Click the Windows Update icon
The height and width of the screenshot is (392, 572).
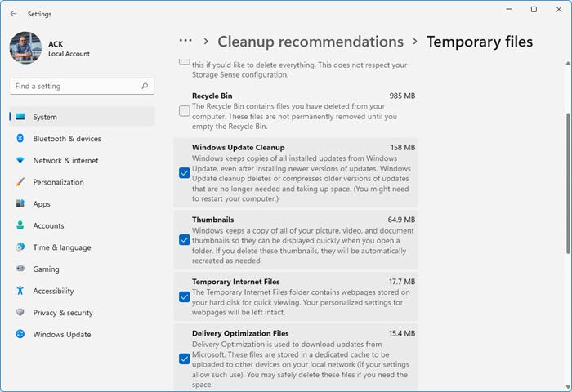click(x=20, y=334)
